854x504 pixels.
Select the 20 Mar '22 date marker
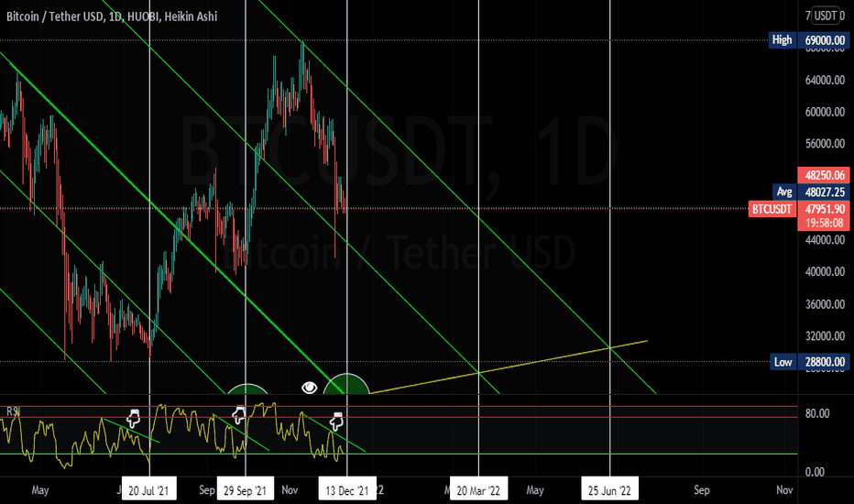(x=478, y=490)
